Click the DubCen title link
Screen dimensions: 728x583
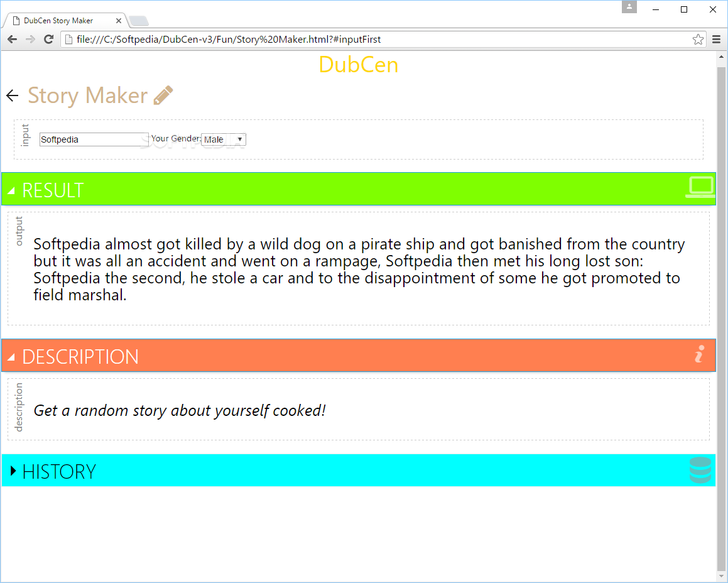pos(359,65)
